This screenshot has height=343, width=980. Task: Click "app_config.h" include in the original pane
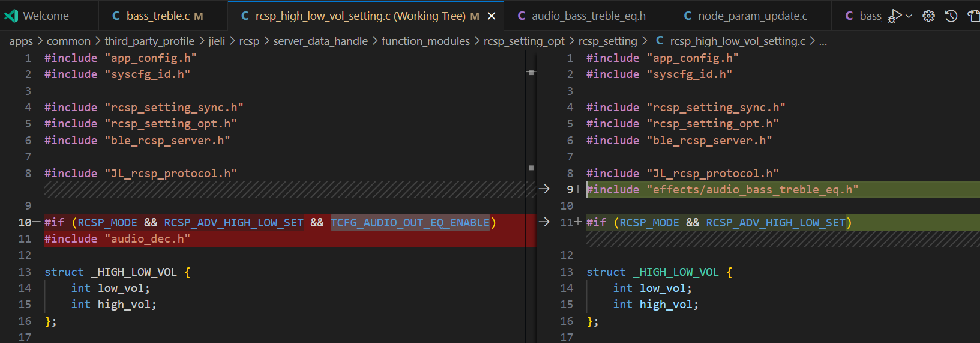click(x=151, y=58)
